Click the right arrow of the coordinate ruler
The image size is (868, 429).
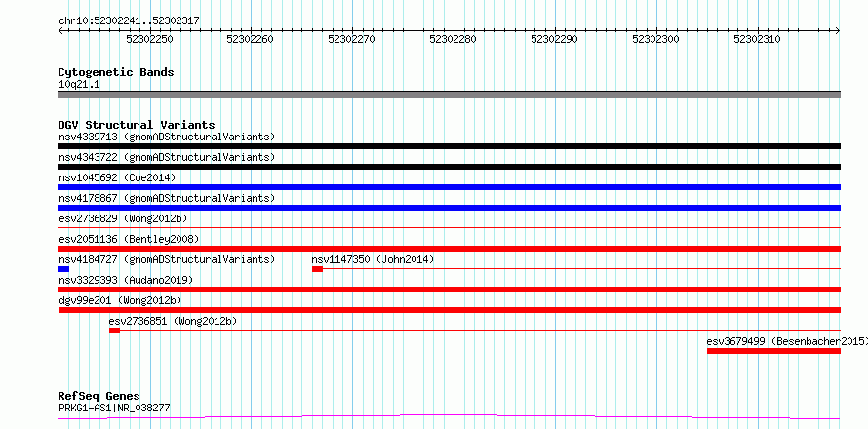click(x=838, y=31)
